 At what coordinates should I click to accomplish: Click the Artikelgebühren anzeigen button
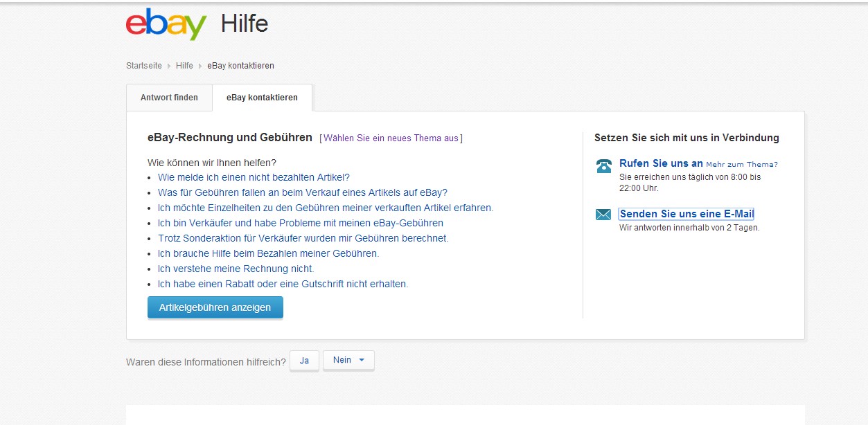215,307
